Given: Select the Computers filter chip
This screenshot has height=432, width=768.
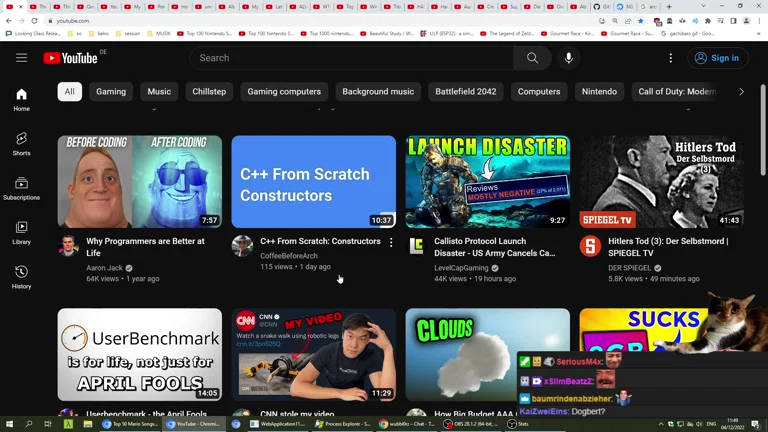Looking at the screenshot, I should 539,92.
